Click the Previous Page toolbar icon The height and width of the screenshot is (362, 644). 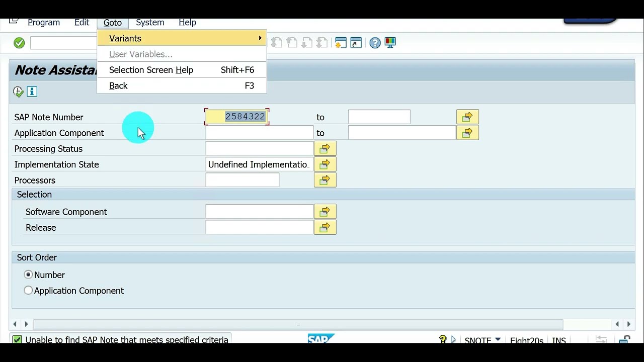[x=291, y=43]
